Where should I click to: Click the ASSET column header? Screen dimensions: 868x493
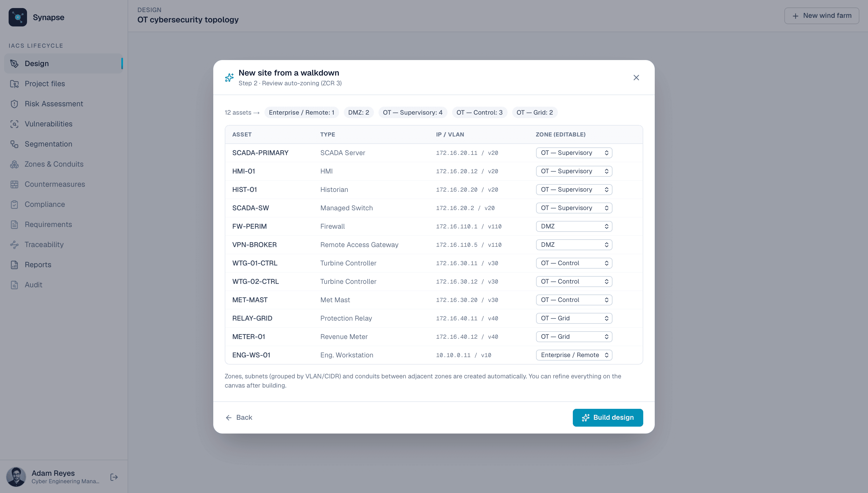click(242, 134)
